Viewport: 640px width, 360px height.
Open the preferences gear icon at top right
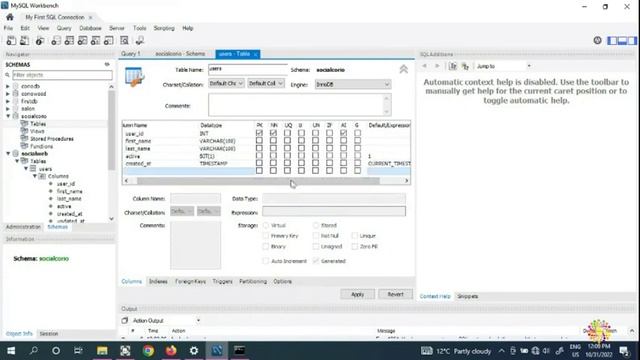597,40
